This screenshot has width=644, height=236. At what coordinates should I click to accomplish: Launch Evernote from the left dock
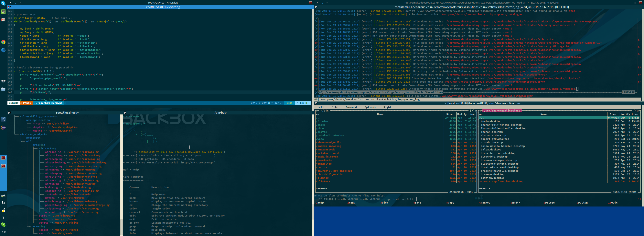click(x=3, y=12)
